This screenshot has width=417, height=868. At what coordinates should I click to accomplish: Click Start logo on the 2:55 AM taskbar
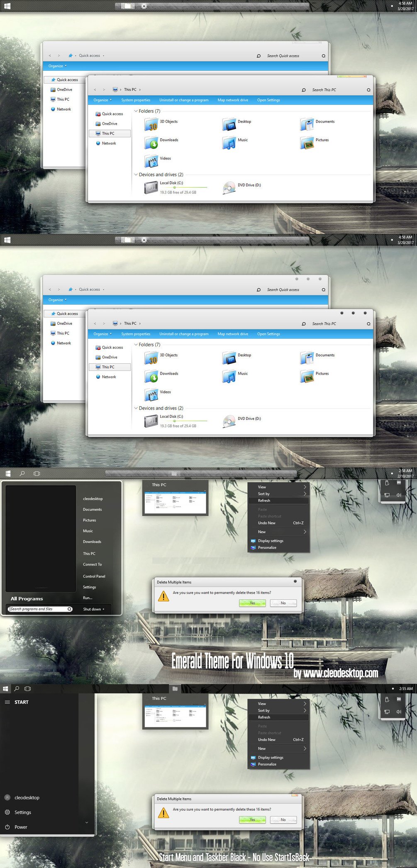click(x=5, y=689)
